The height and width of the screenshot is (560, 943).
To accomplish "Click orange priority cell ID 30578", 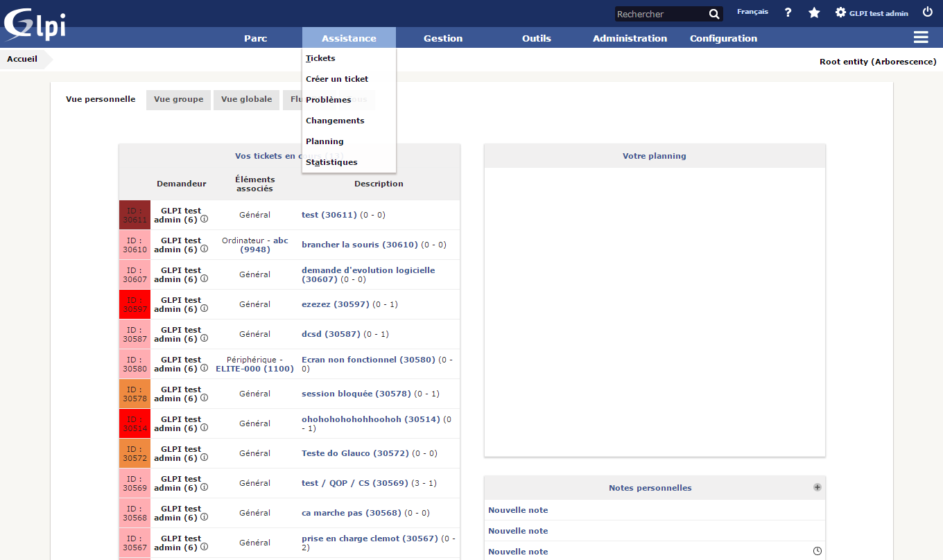I will (x=135, y=394).
